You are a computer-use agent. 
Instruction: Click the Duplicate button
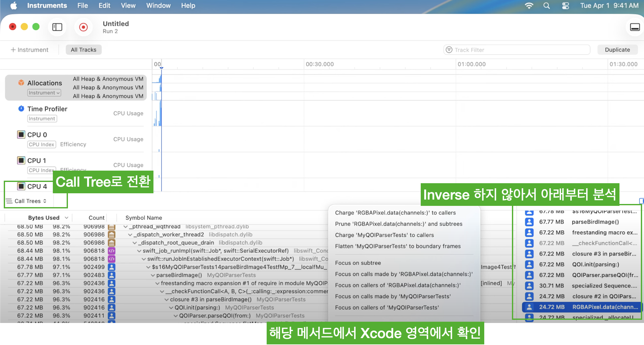click(617, 50)
